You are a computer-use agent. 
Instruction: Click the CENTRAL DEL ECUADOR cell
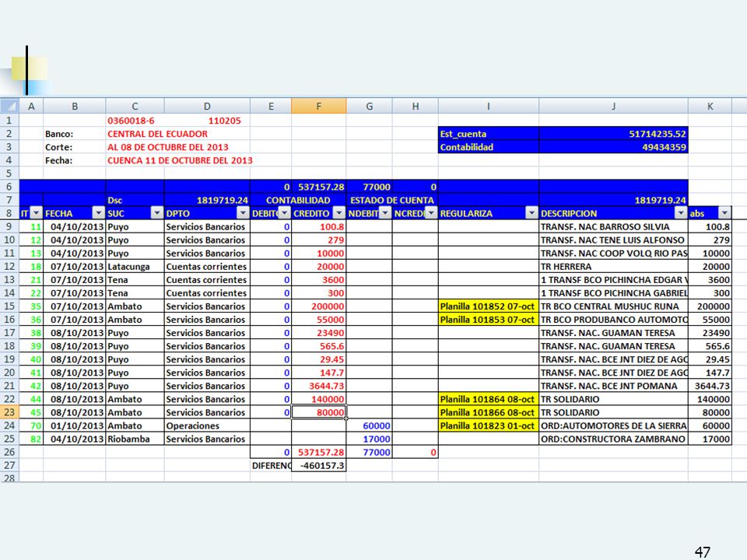[157, 134]
